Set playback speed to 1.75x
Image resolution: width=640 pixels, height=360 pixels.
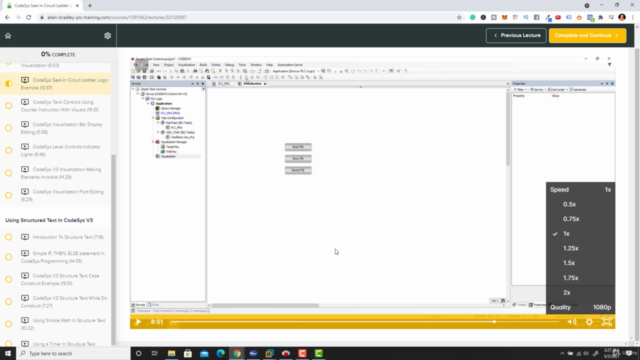[x=571, y=278]
